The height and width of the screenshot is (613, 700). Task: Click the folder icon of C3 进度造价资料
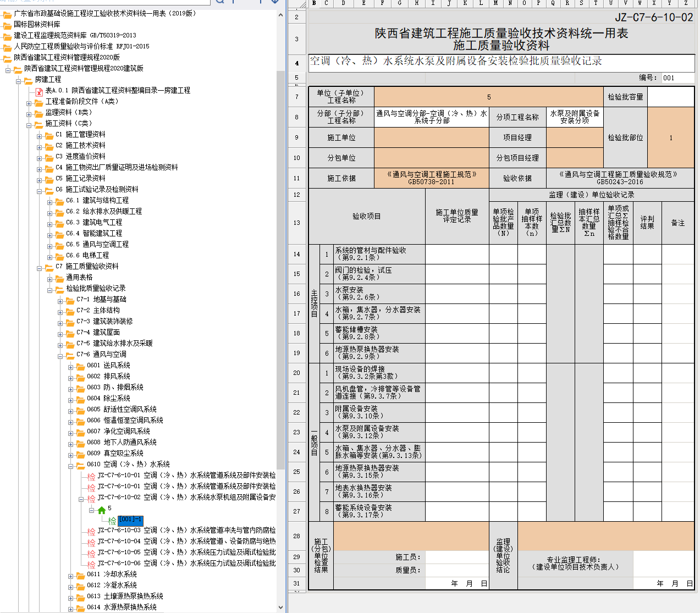point(49,157)
